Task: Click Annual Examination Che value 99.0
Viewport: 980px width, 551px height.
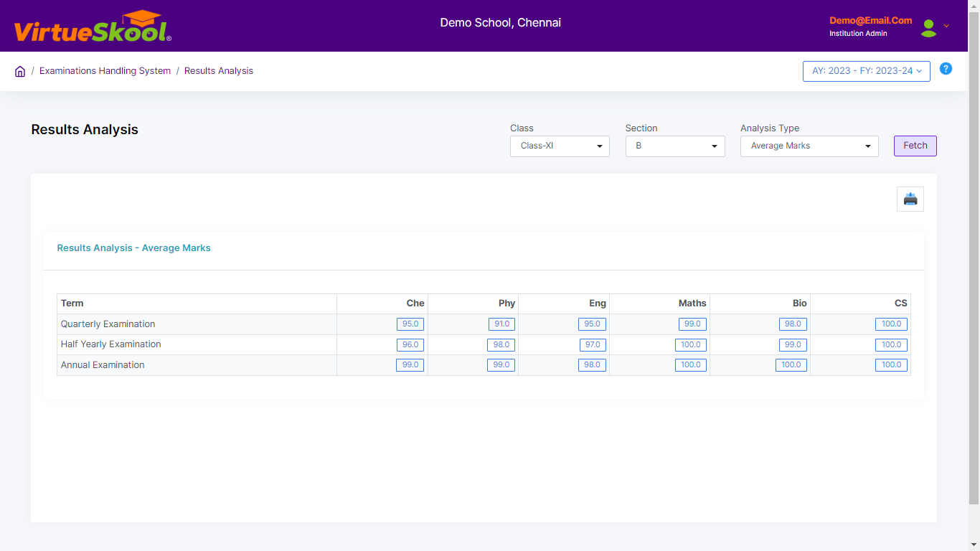Action: tap(410, 365)
